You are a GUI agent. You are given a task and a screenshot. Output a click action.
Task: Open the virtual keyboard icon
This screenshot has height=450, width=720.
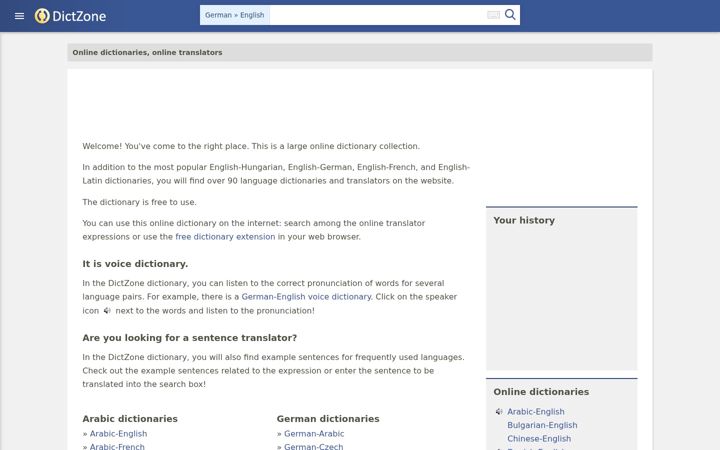(493, 15)
